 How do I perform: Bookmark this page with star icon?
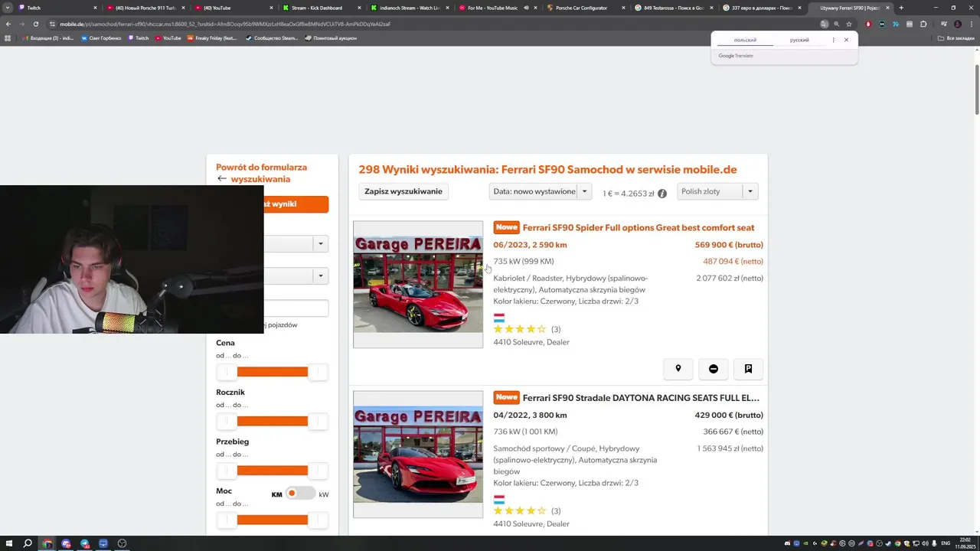pos(849,24)
